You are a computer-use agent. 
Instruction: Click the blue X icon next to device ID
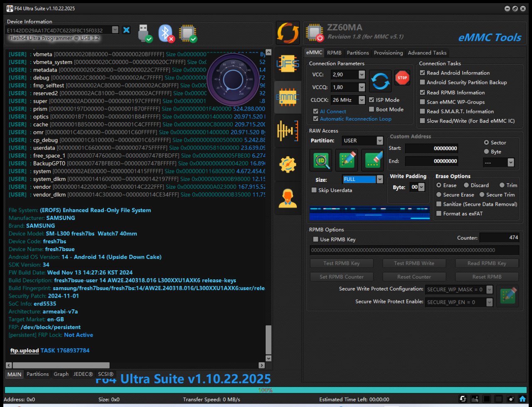[x=126, y=30]
